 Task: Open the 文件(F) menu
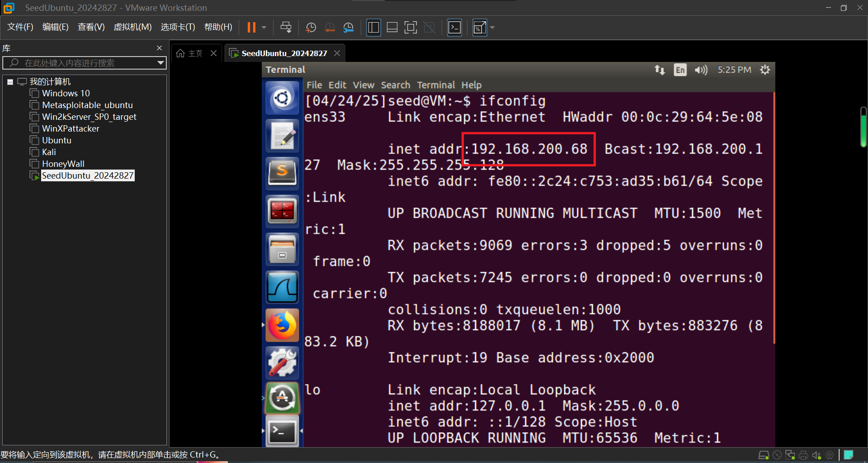(20, 27)
